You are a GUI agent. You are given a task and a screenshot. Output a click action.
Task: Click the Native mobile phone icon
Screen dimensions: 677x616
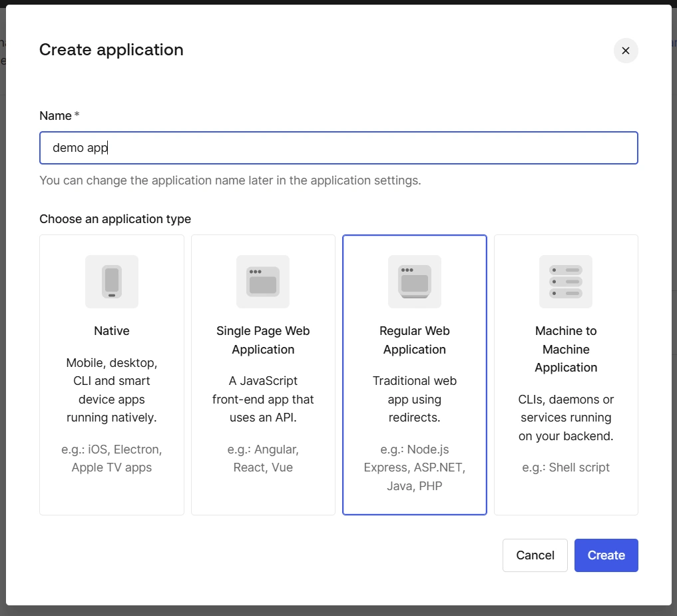(x=111, y=281)
